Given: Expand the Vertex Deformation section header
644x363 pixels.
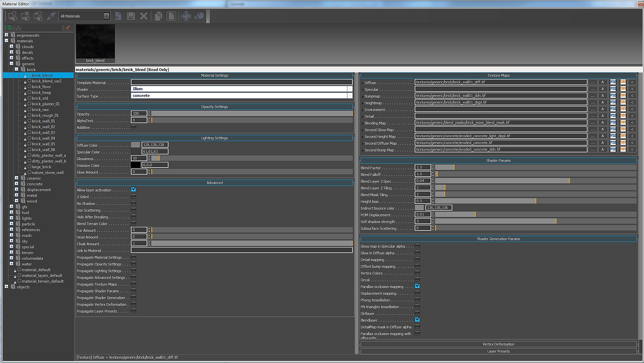Looking at the screenshot, I should (x=498, y=344).
